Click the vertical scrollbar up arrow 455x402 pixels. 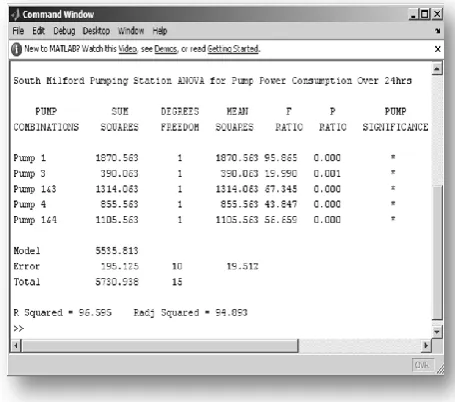pos(437,69)
